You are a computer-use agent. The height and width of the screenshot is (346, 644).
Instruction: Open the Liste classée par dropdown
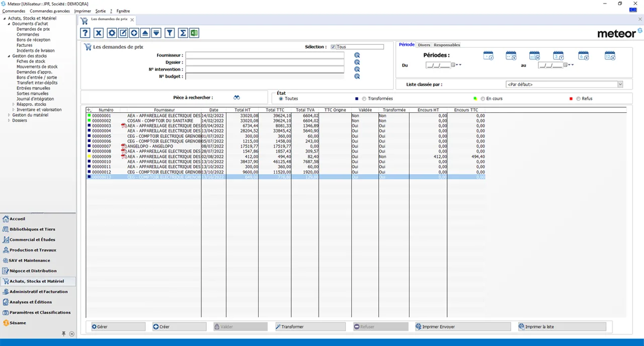pos(620,85)
